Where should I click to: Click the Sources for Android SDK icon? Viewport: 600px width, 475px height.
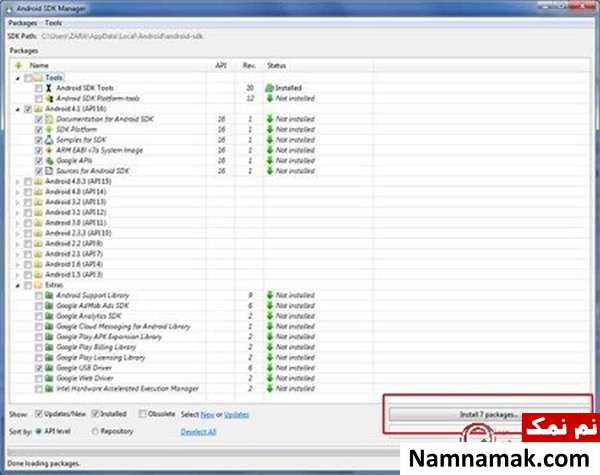pyautogui.click(x=49, y=171)
